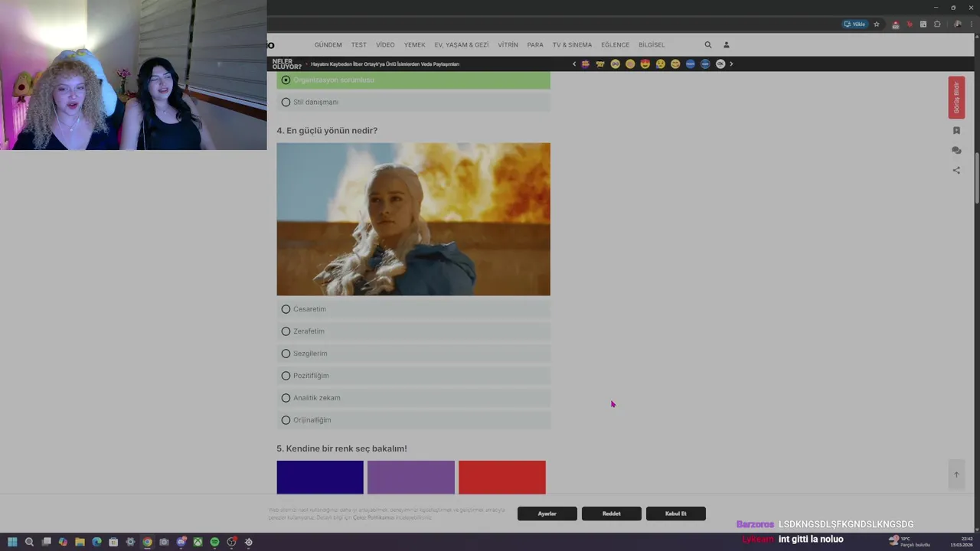The height and width of the screenshot is (551, 980).
Task: Open Microsoft Store from the taskbar
Action: [113, 542]
